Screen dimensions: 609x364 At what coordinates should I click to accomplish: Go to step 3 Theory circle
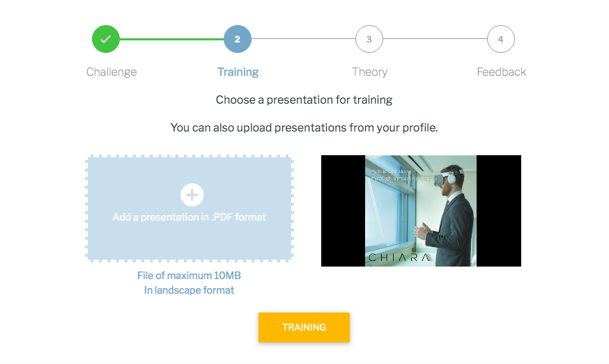(x=369, y=39)
